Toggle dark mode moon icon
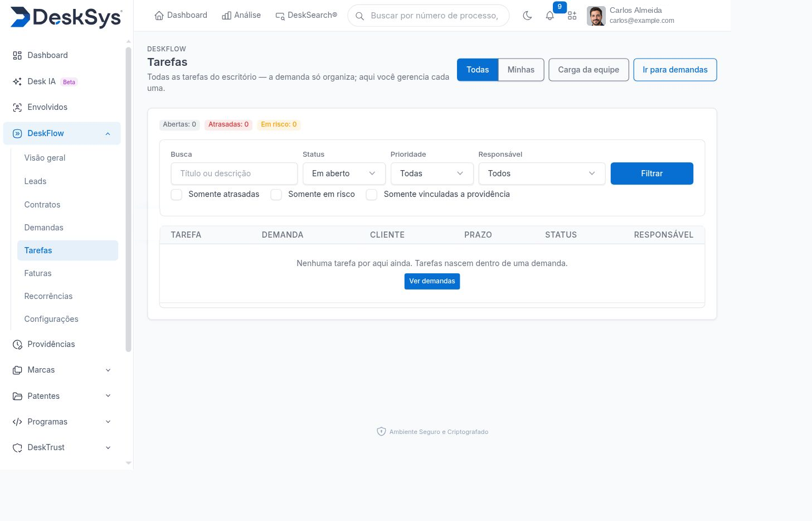Image resolution: width=812 pixels, height=521 pixels. coord(527,16)
